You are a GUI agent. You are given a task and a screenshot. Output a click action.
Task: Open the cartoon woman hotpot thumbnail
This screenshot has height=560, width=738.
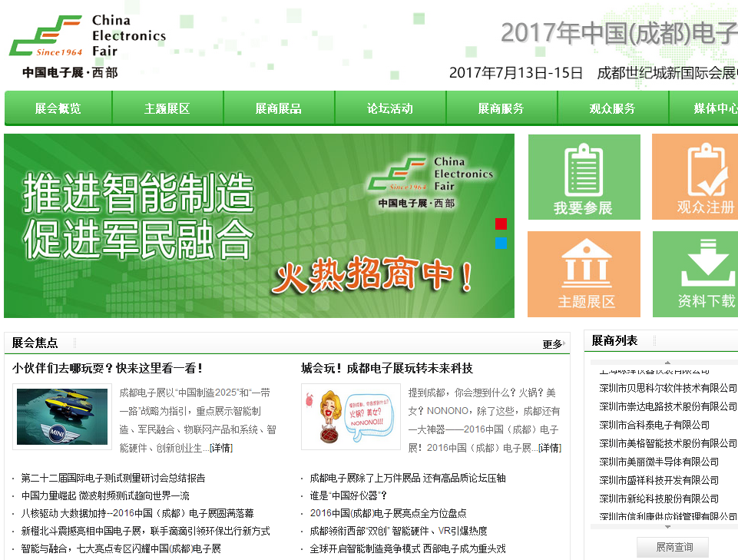351,416
